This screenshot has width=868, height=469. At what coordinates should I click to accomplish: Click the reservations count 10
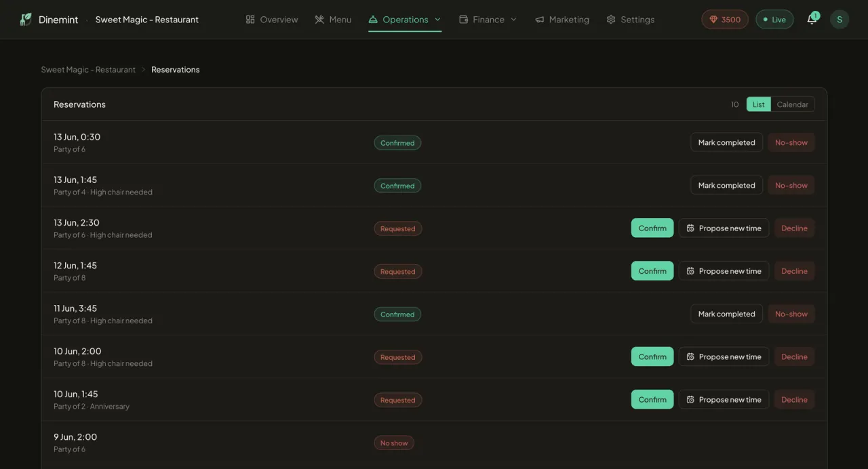pos(735,104)
